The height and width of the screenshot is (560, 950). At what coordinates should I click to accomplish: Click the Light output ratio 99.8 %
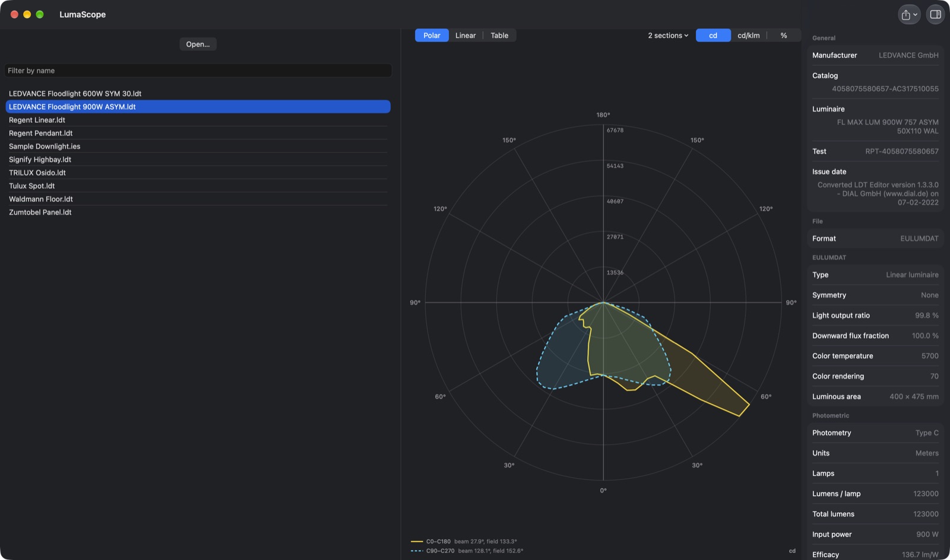[x=926, y=316]
